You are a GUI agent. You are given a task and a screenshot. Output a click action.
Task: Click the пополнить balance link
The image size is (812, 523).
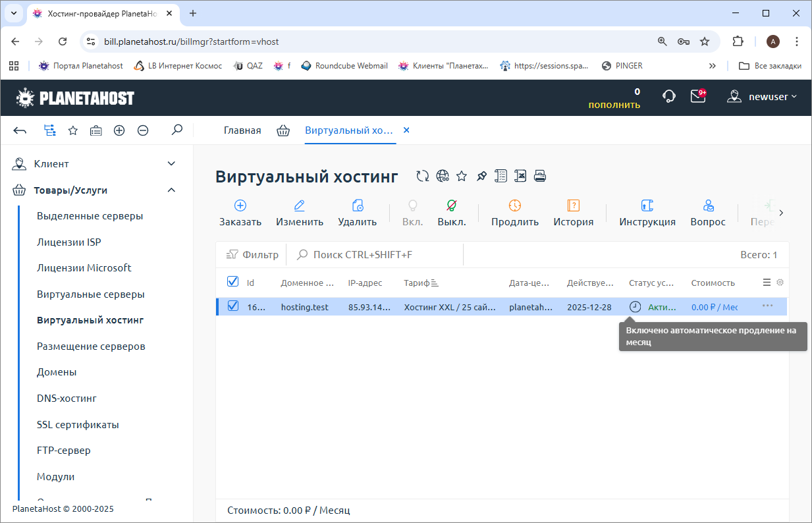(614, 105)
